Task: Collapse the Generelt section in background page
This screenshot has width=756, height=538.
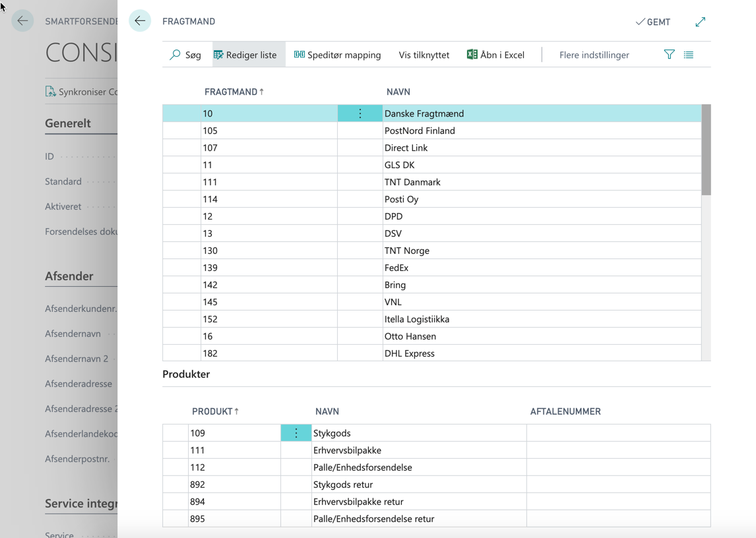Action: click(x=68, y=123)
